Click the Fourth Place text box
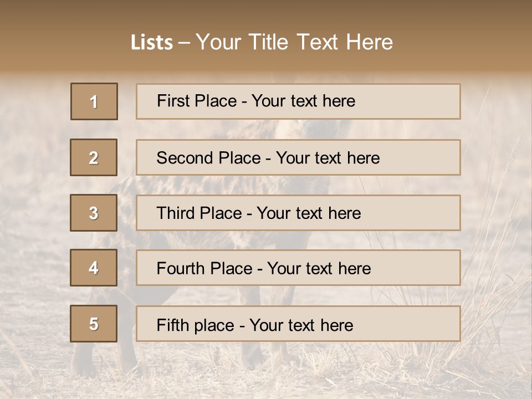 click(x=298, y=268)
